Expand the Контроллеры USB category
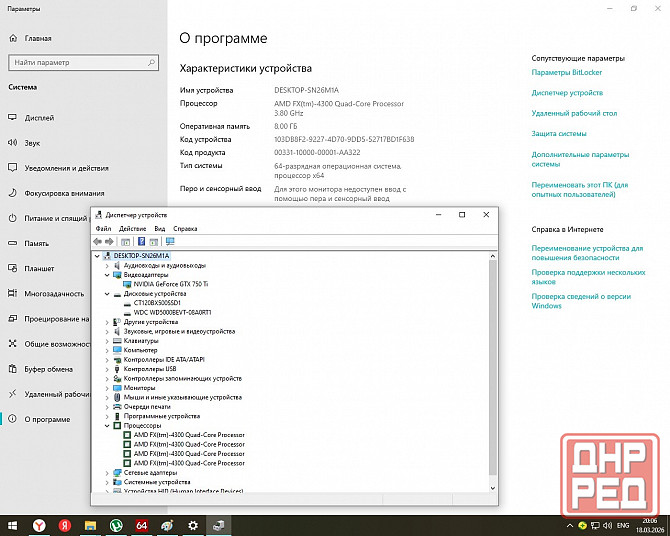The width and height of the screenshot is (670, 536). [x=107, y=369]
